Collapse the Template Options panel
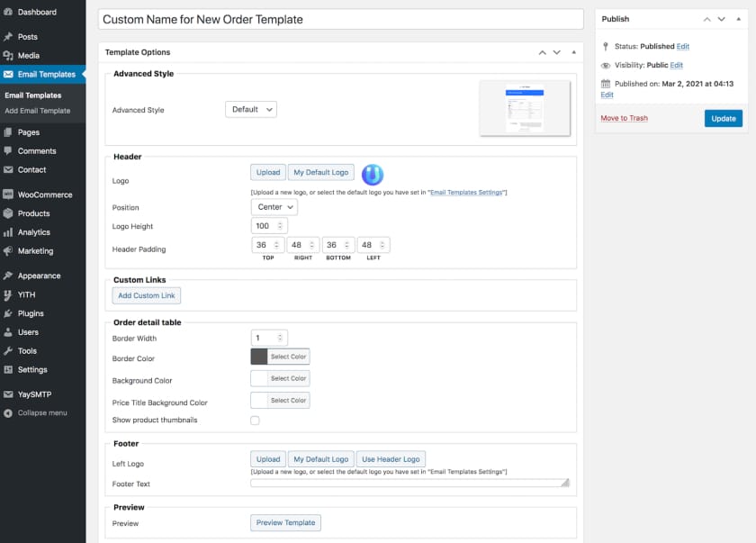Viewport: 756px width, 543px height. coord(574,52)
